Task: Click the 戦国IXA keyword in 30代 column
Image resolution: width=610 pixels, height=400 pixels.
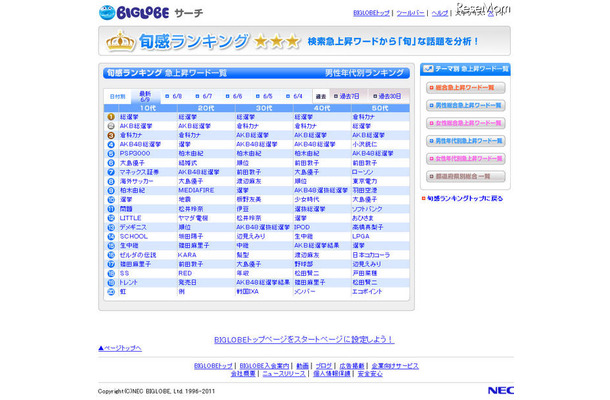Action: [x=247, y=292]
